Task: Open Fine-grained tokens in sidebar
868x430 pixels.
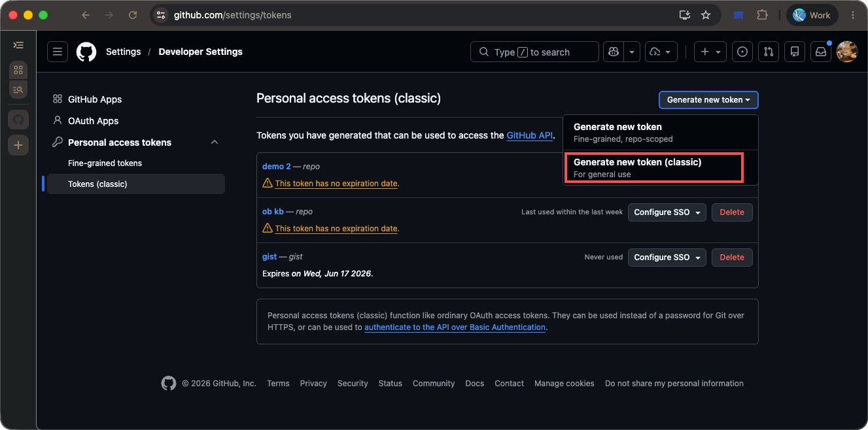Action: tap(105, 163)
